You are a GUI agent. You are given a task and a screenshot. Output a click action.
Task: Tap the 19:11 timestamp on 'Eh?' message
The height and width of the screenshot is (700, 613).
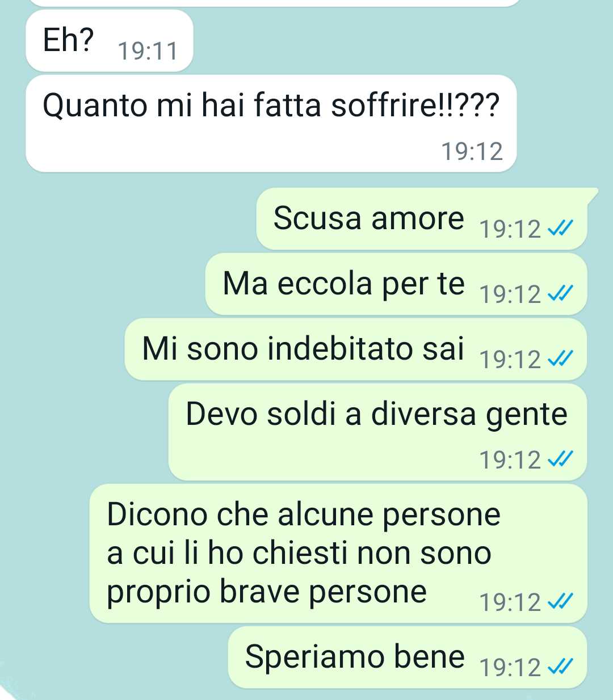pos(148,52)
